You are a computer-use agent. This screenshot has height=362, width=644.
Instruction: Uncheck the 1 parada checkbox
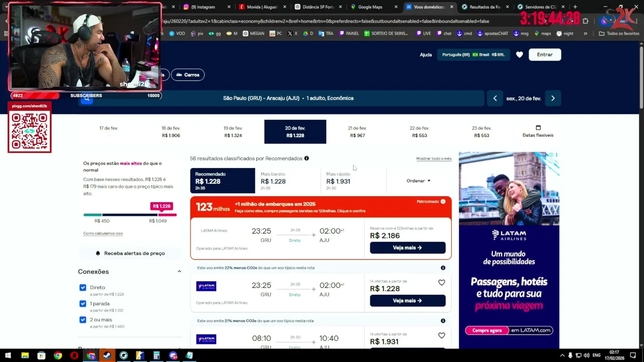point(83,304)
